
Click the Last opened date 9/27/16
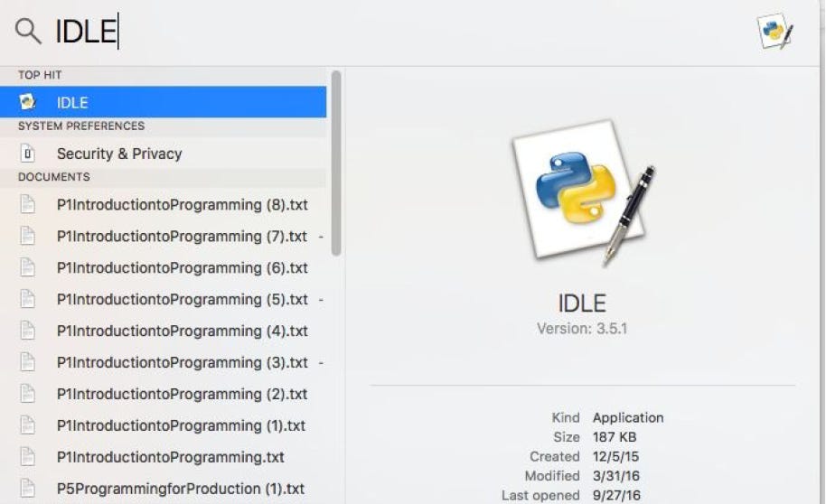click(x=616, y=496)
